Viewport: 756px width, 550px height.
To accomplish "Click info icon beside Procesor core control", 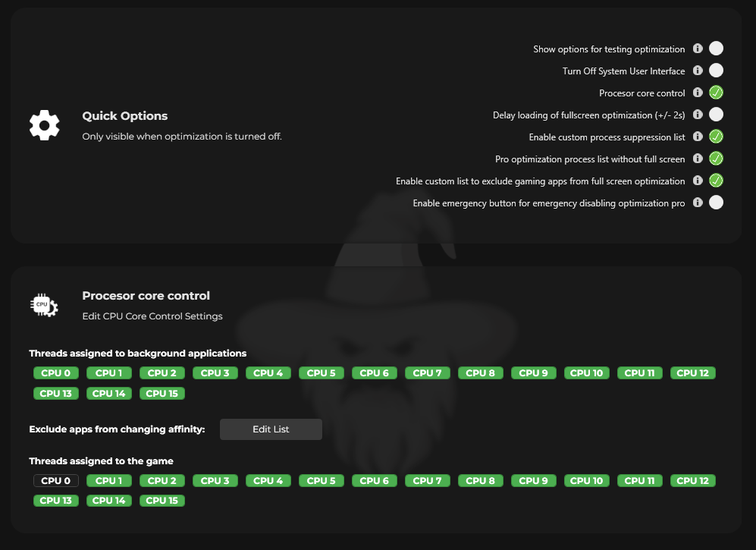I will point(698,93).
